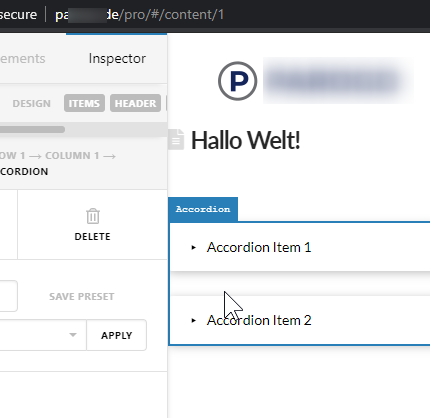430x418 pixels.
Task: Switch to the Elements tab
Action: [22, 59]
